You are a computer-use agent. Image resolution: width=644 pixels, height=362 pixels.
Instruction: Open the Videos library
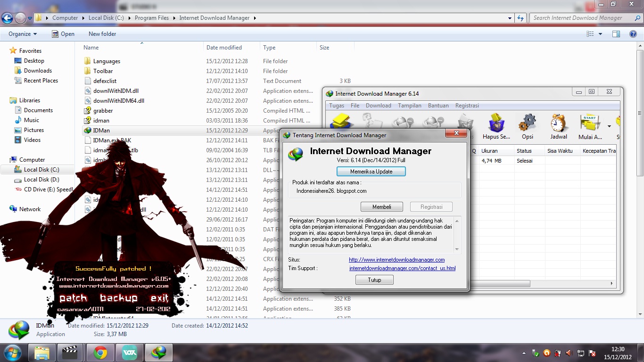[32, 140]
